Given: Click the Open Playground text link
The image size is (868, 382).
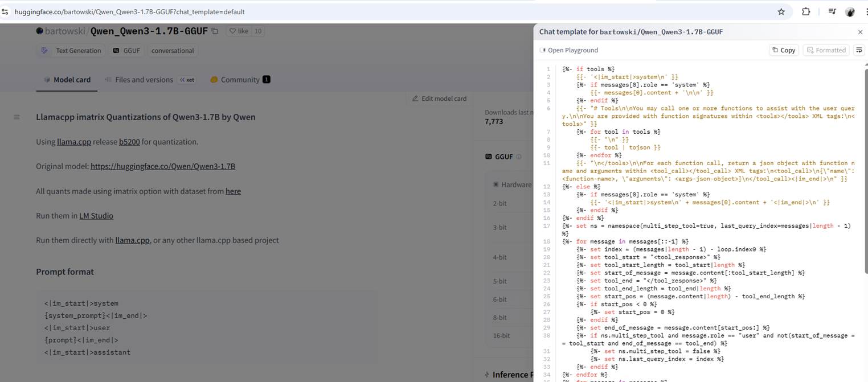Looking at the screenshot, I should (573, 50).
